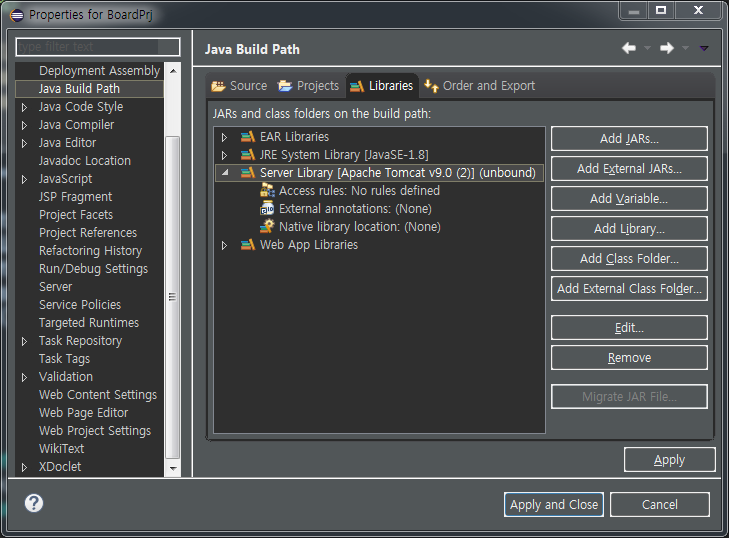Expand the Validation category
The image size is (729, 538).
tap(24, 378)
